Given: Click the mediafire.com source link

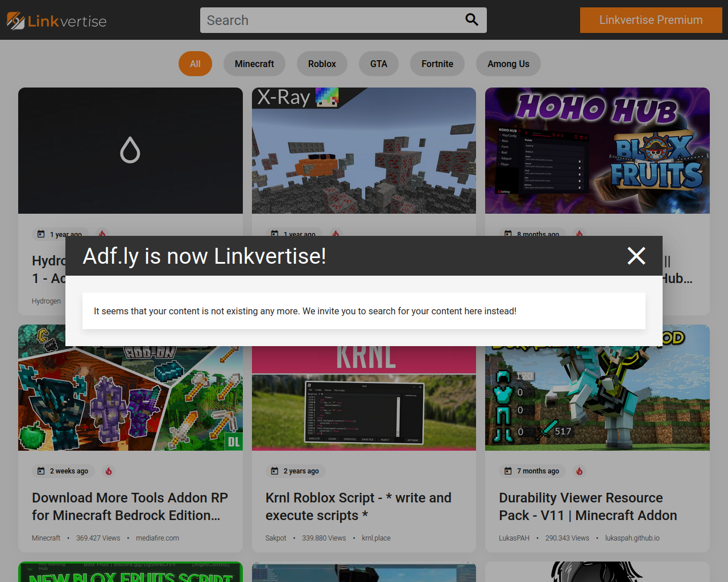Looking at the screenshot, I should tap(158, 538).
